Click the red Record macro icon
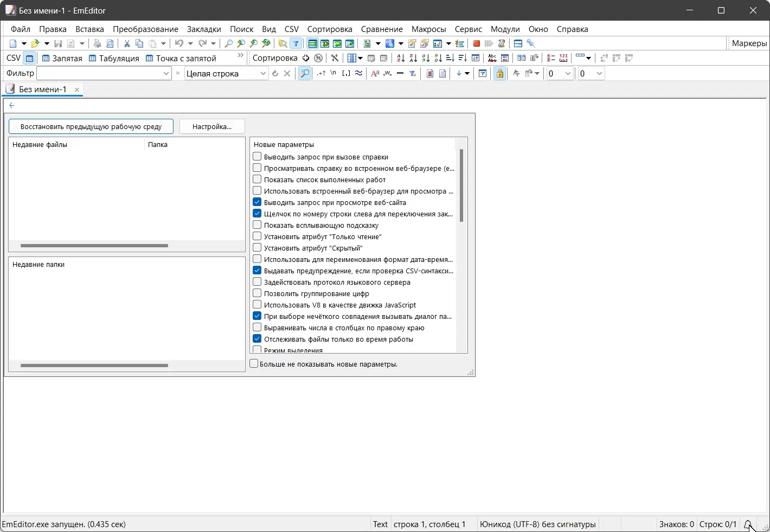770x532 pixels. point(477,43)
